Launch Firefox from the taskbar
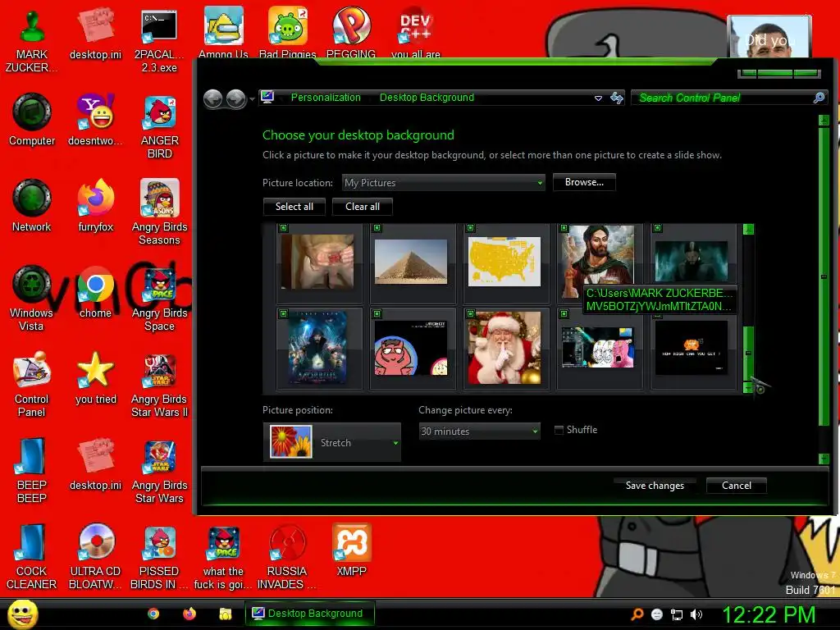This screenshot has width=840, height=630. [x=189, y=614]
